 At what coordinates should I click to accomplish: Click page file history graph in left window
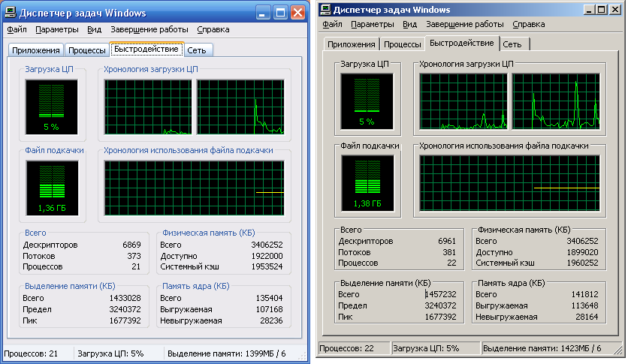coord(194,188)
